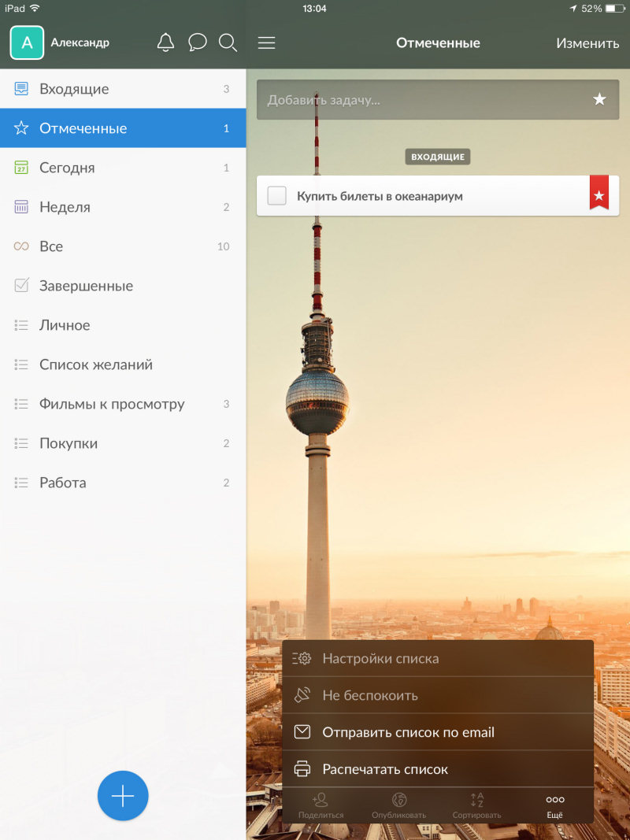Tap the hamburger menu icon
The width and height of the screenshot is (630, 840).
point(267,43)
